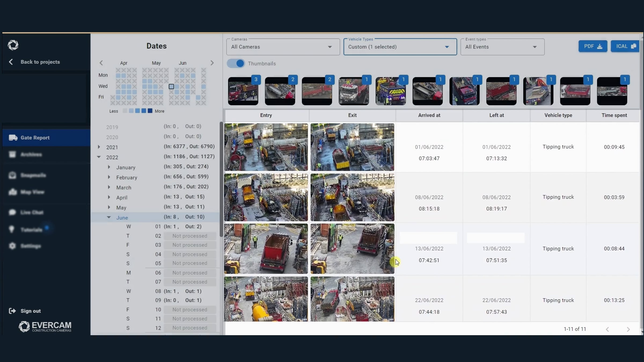
Task: Open the Gate Report truck icon
Action: (x=13, y=138)
